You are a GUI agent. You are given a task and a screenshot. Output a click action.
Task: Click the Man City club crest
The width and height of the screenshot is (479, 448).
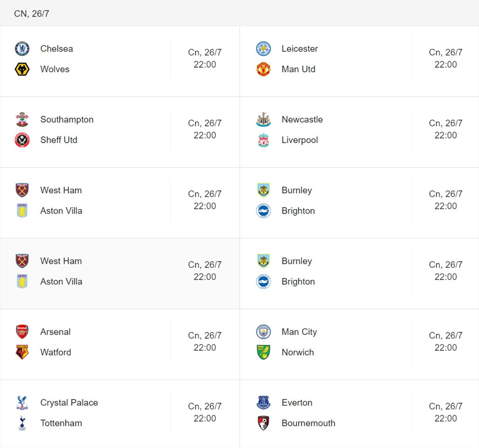click(263, 332)
